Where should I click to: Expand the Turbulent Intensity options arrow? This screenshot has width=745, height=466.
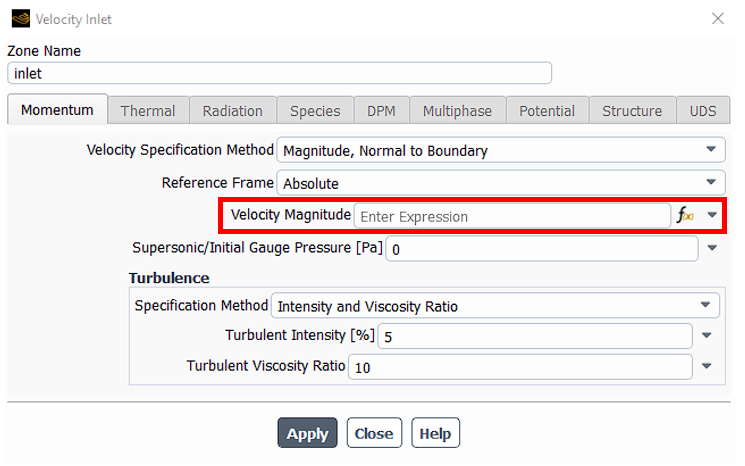click(707, 336)
